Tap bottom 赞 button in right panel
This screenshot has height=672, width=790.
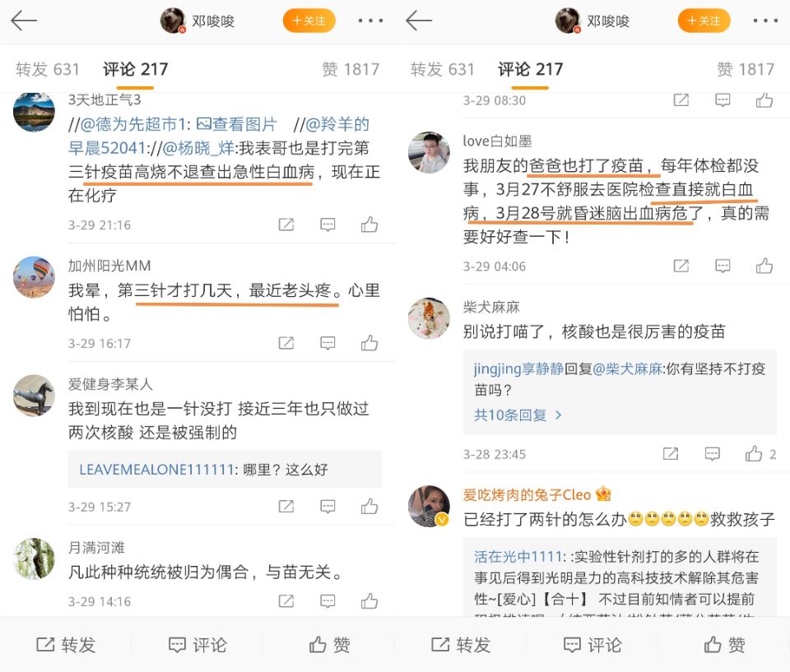point(724,645)
